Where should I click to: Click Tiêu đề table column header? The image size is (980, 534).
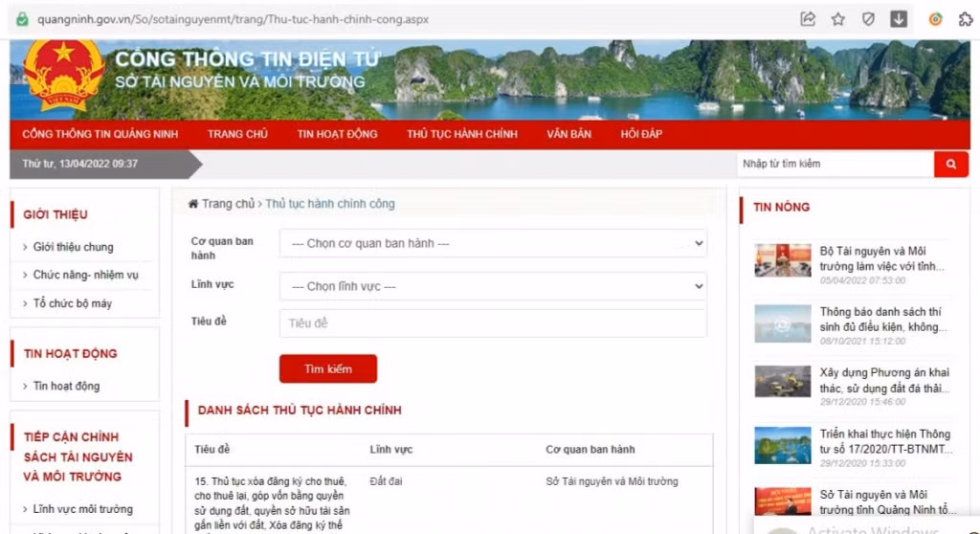pyautogui.click(x=212, y=450)
